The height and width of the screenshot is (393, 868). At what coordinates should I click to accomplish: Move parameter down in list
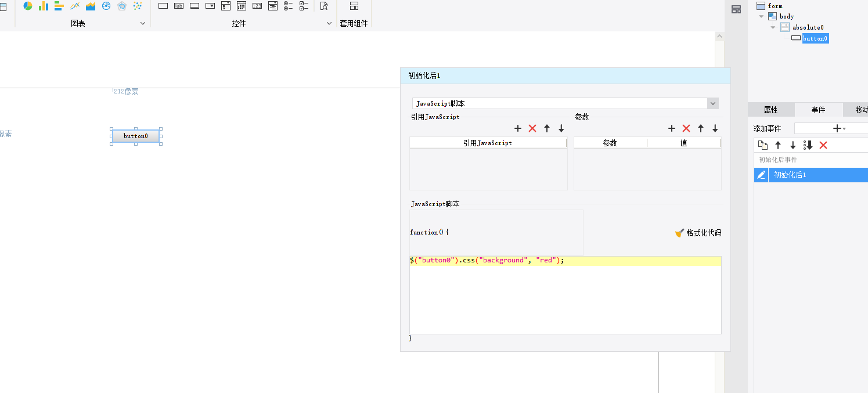click(715, 128)
